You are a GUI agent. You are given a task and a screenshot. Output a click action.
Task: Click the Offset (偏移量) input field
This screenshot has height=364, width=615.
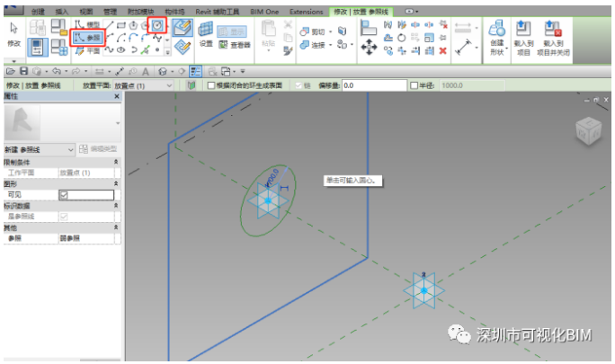(x=374, y=85)
